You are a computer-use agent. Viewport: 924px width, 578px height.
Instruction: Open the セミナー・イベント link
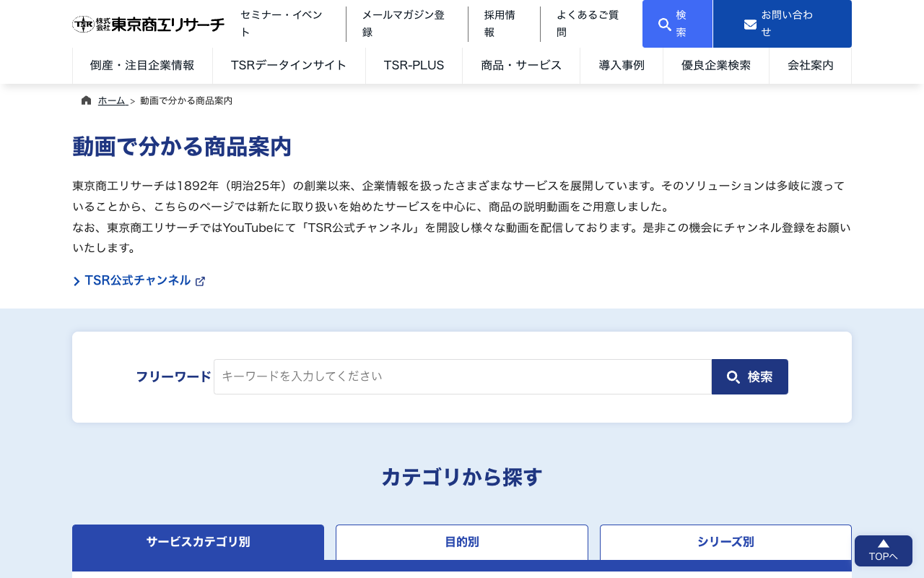click(x=281, y=24)
